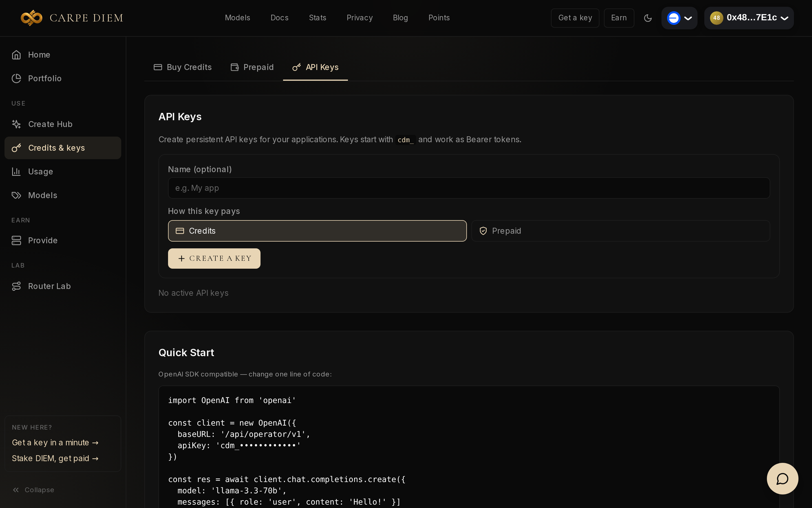Viewport: 812px width, 508px height.
Task: Click the blue network circle icon
Action: [673, 18]
